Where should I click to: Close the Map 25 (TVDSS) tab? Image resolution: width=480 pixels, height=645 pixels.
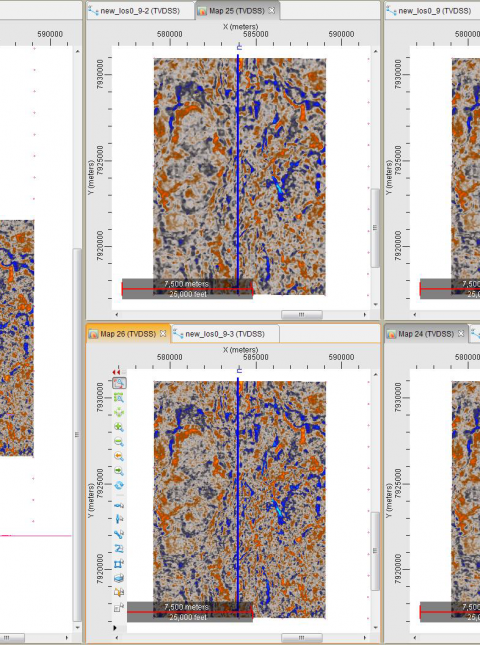271,11
